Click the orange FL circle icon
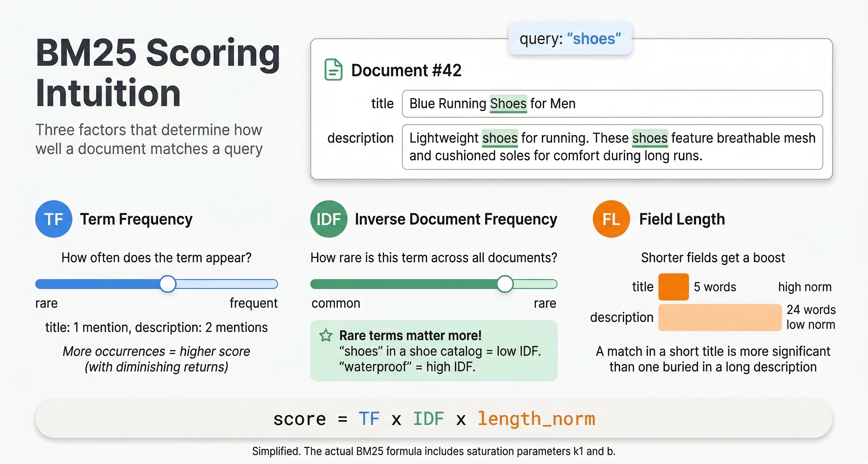The width and height of the screenshot is (868, 464). click(x=611, y=219)
